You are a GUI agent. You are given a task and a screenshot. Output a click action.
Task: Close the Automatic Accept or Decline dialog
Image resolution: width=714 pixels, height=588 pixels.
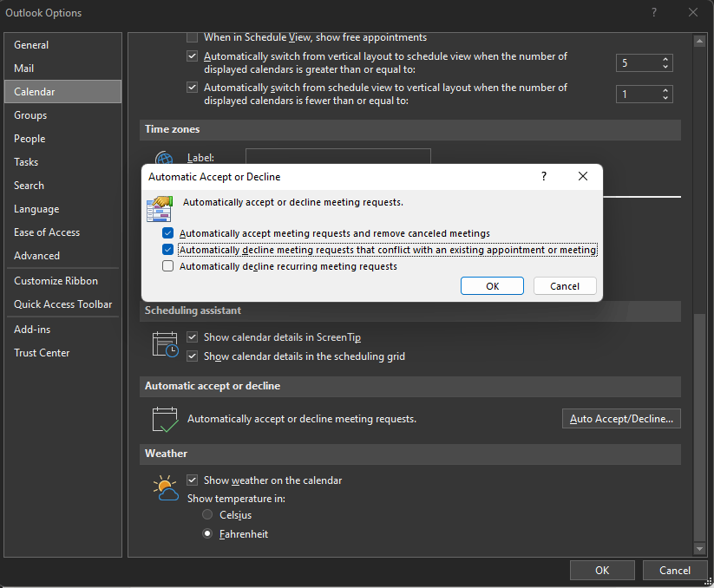point(583,177)
